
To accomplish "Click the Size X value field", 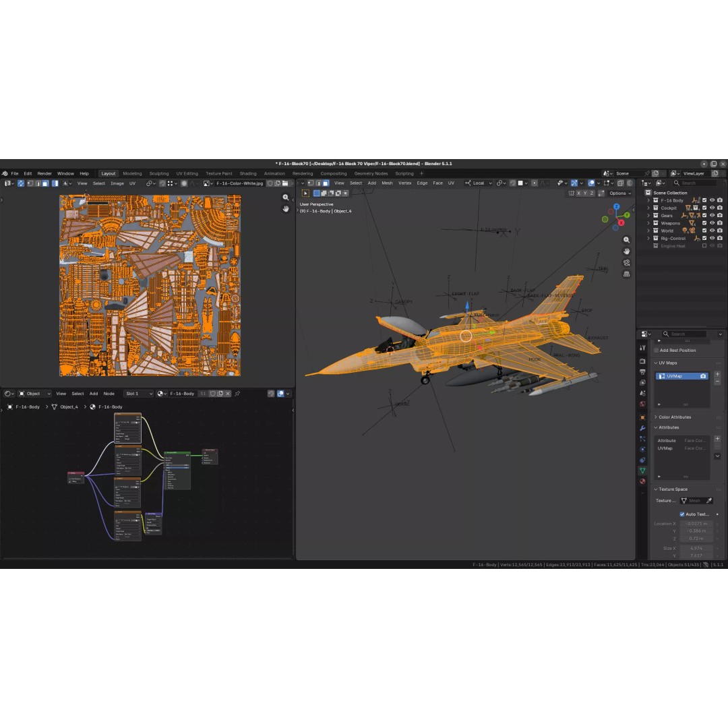I will [696, 548].
